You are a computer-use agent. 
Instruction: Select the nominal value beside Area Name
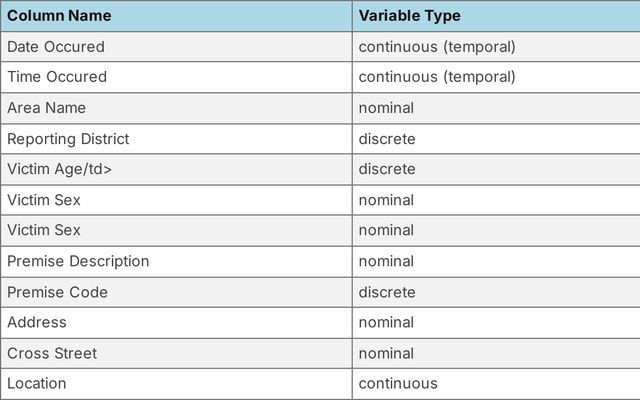[x=386, y=108]
